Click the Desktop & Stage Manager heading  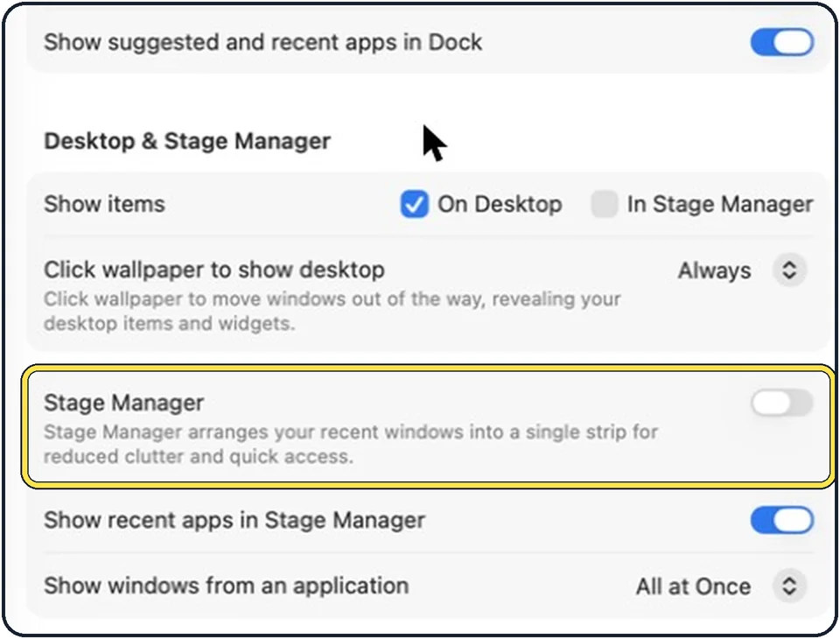(187, 142)
